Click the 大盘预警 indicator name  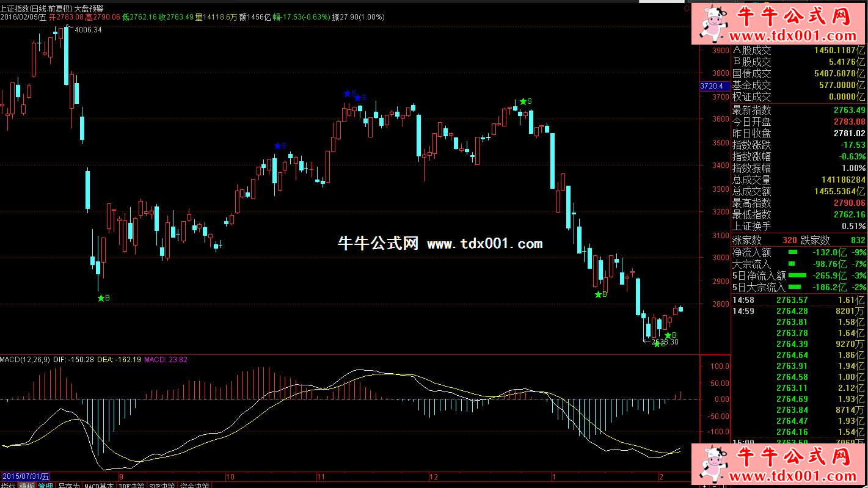(90, 9)
